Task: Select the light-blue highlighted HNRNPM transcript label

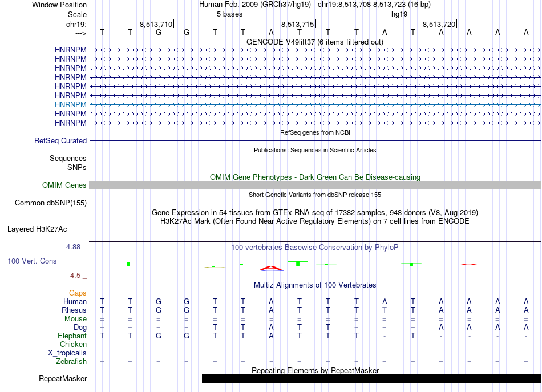Action: click(71, 104)
